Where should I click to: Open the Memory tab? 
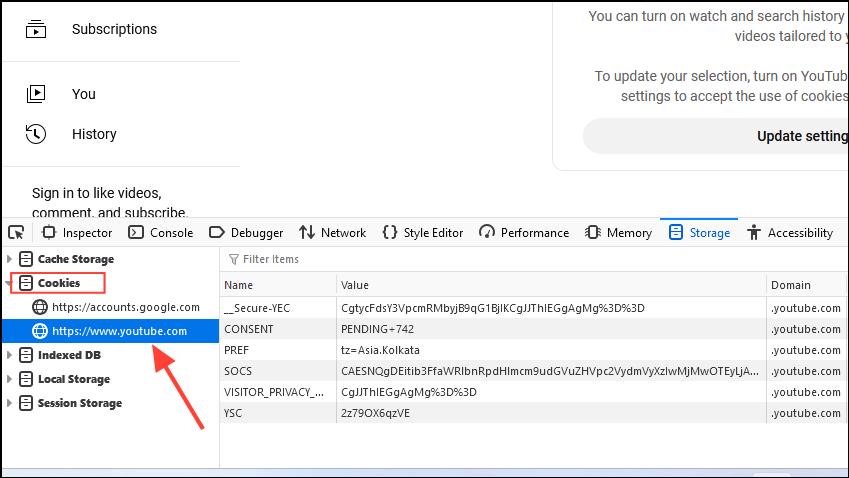click(618, 233)
